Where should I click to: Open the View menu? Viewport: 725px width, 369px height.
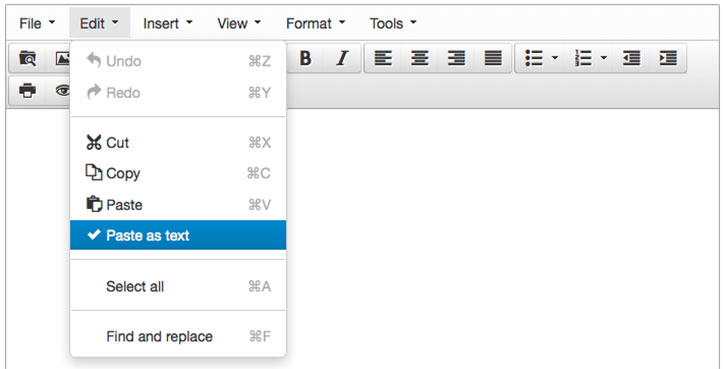click(x=239, y=23)
